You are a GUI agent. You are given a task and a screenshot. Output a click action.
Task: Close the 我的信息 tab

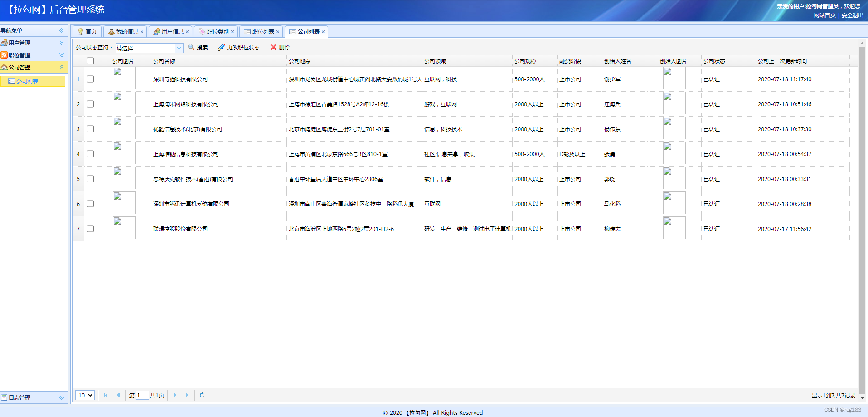coord(142,32)
